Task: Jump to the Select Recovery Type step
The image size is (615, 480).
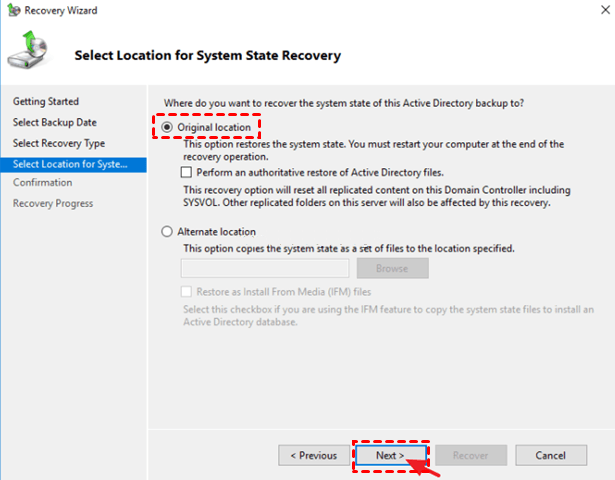Action: (x=59, y=144)
